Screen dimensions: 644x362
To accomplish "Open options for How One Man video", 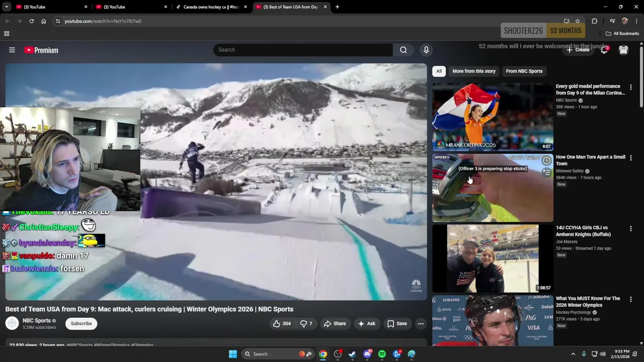I will (630, 158).
